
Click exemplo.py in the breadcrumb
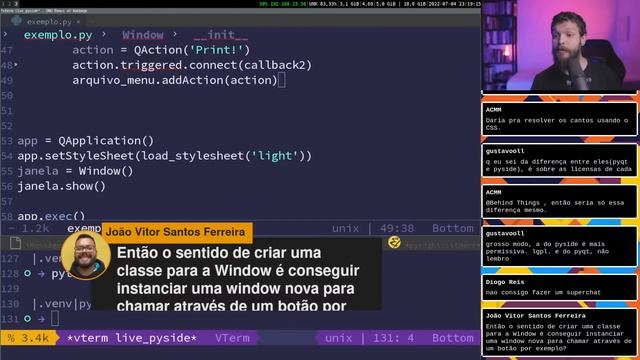58,35
